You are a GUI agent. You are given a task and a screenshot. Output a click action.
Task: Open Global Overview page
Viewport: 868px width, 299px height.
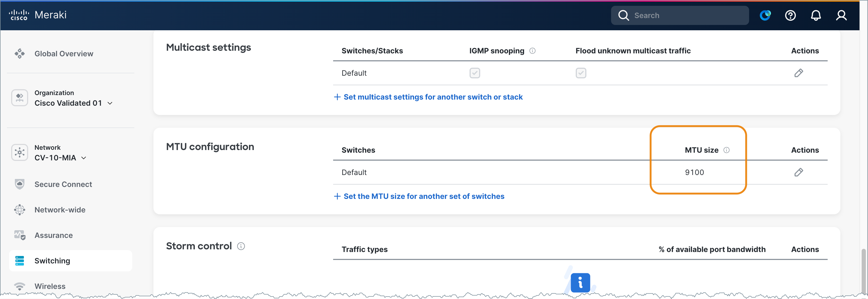click(64, 54)
